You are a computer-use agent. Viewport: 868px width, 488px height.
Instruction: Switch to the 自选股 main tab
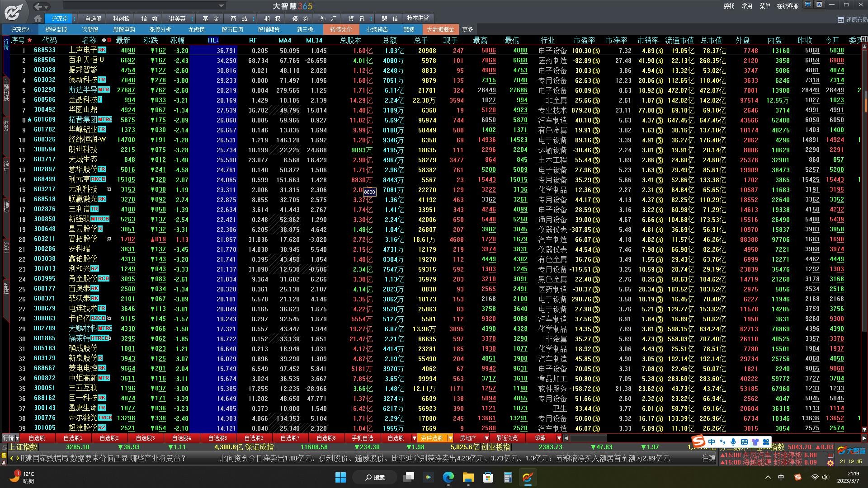pos(93,19)
